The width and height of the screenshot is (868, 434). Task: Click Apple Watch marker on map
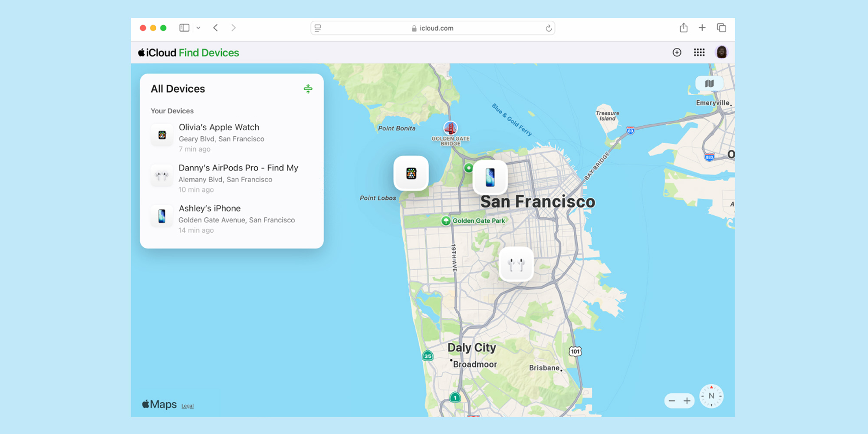coord(411,173)
